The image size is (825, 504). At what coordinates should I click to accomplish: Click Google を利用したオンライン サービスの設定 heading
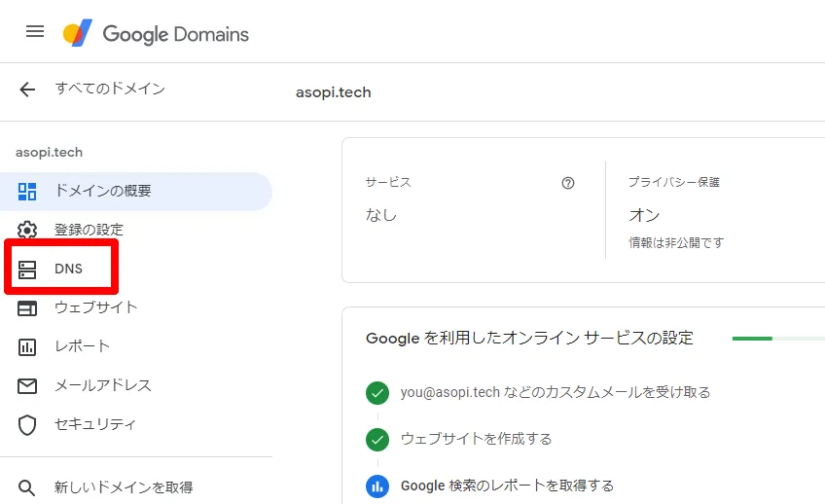(529, 338)
